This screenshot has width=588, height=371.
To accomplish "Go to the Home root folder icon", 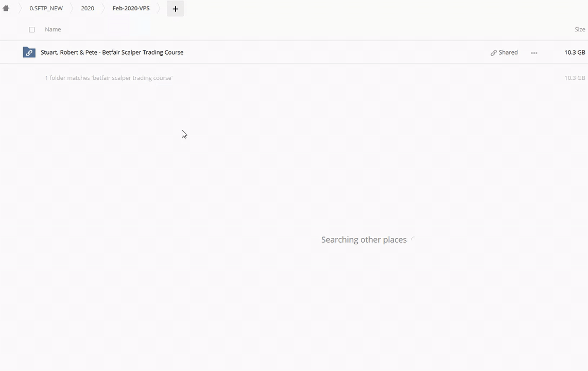I will 6,8.
